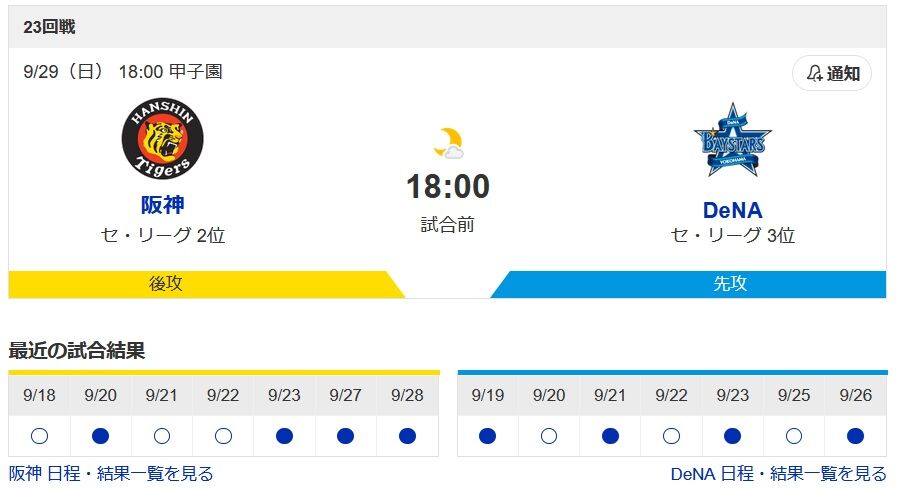This screenshot has height=488, width=897.
Task: Open the 阪神 team name link
Action: tap(162, 205)
